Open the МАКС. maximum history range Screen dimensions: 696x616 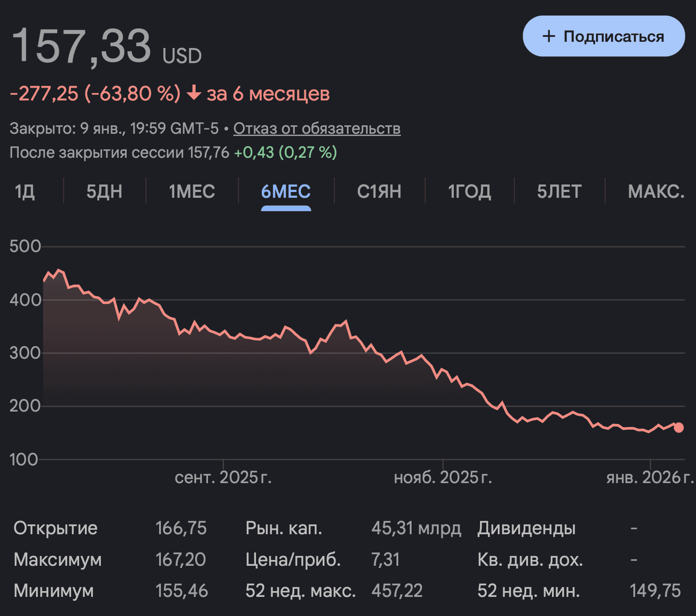656,192
